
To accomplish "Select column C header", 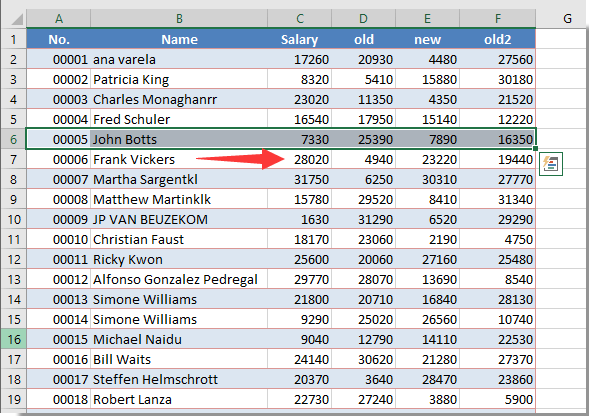I will click(x=299, y=18).
